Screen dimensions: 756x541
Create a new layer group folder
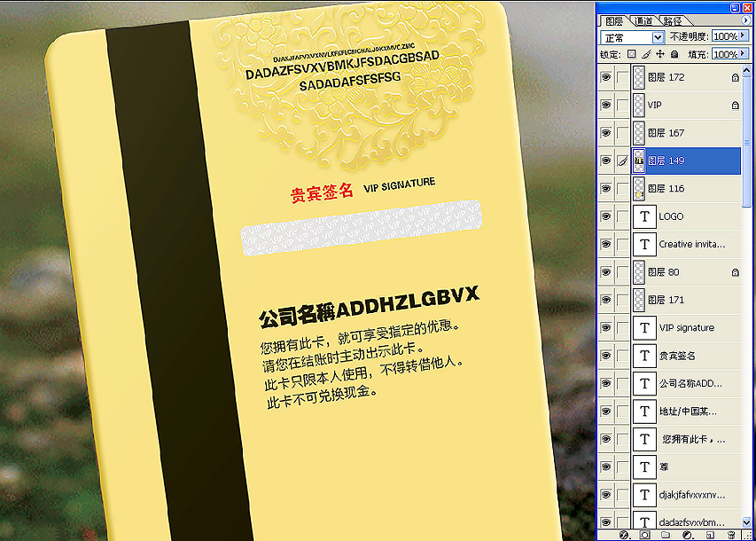click(x=666, y=535)
